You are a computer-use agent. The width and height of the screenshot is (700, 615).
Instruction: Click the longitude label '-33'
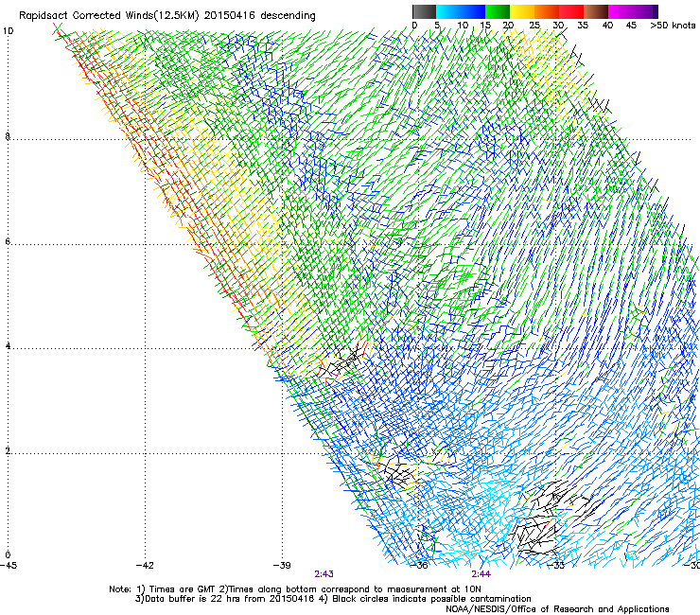pyautogui.click(x=556, y=566)
